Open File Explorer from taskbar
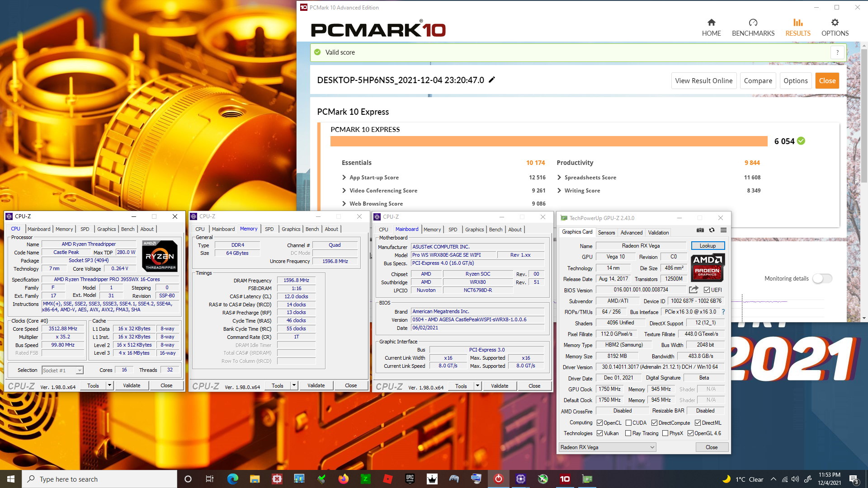 pyautogui.click(x=255, y=479)
